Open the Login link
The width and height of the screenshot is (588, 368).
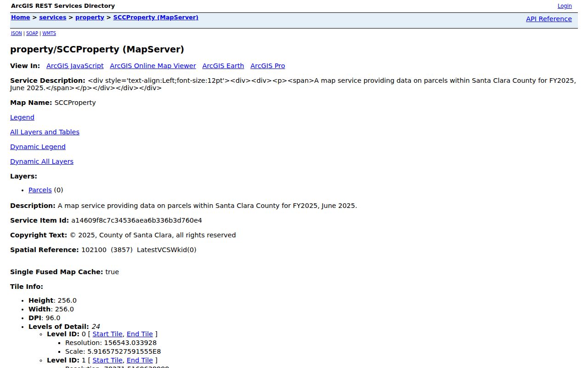click(x=565, y=6)
